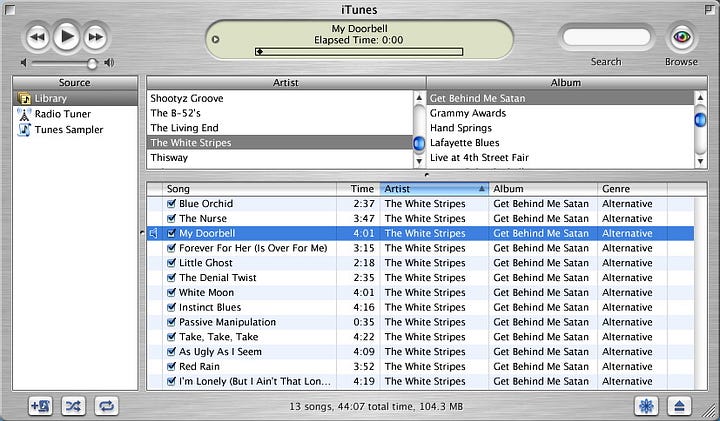
Task: Click the Source panel header
Action: pyautogui.click(x=75, y=83)
